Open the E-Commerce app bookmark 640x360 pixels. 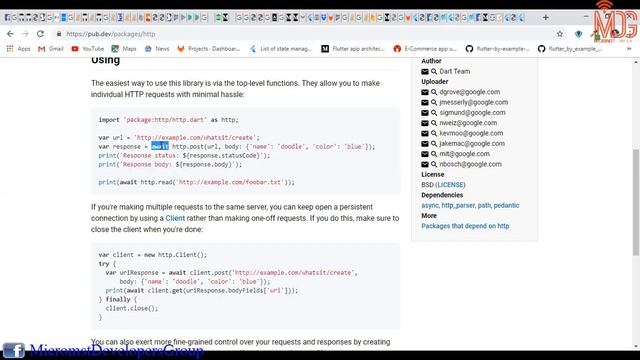(x=425, y=49)
